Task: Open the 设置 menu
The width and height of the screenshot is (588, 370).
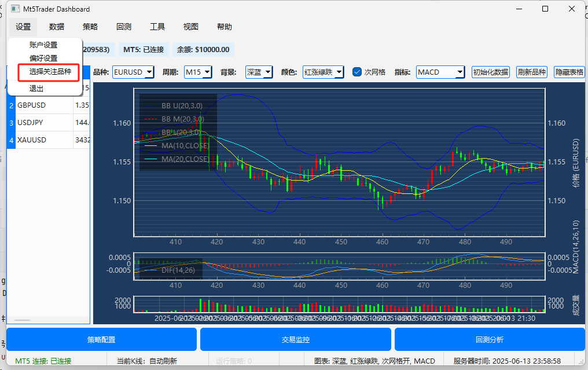Action: 23,27
